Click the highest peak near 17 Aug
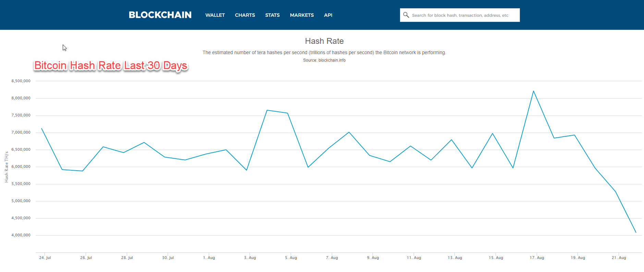Screen dimensions: 644x272 [534, 91]
